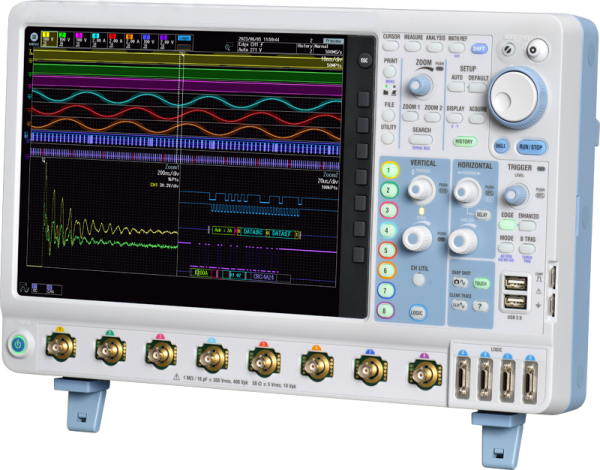Image resolution: width=600 pixels, height=470 pixels.
Task: Click the UTILITY key
Action: 388,137
